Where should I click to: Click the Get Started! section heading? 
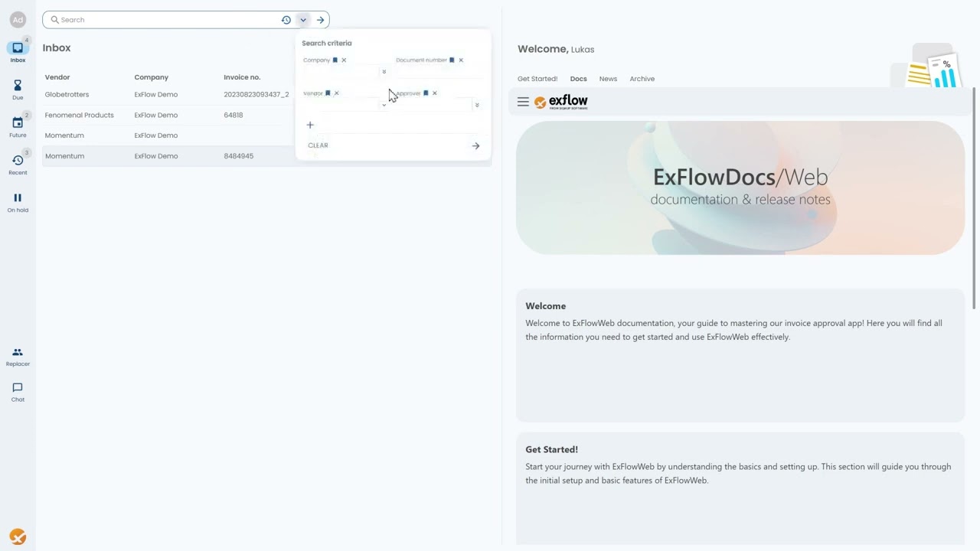(x=552, y=450)
